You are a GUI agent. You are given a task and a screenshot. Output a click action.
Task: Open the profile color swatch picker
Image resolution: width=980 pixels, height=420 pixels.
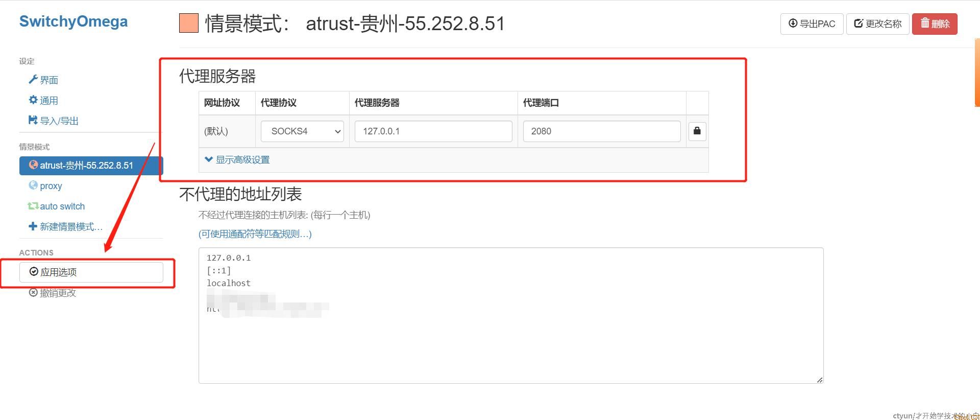click(189, 23)
